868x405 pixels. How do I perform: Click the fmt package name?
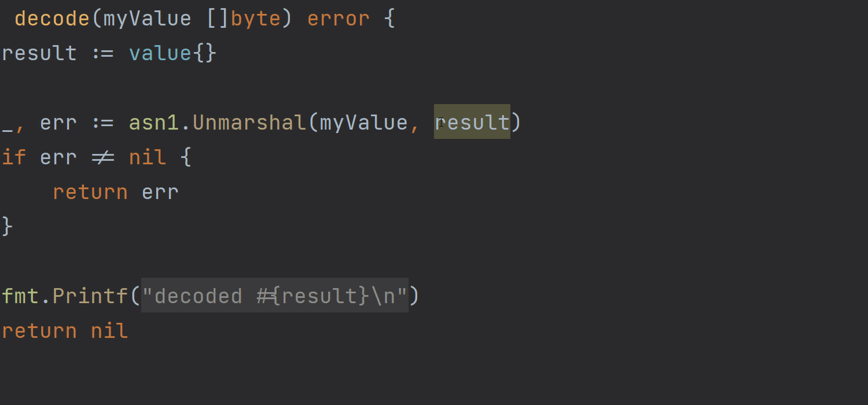tap(20, 296)
